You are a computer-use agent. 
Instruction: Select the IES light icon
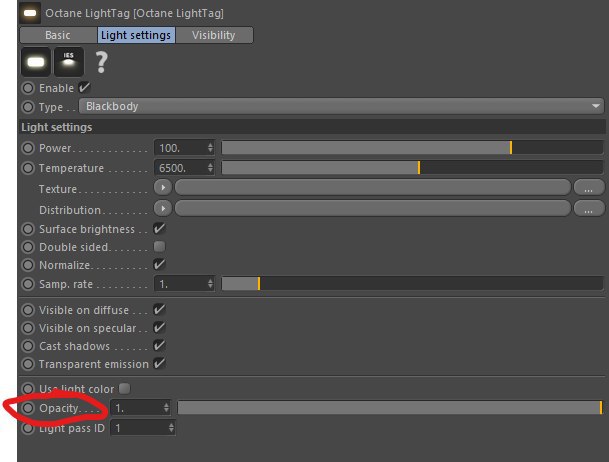click(x=69, y=62)
